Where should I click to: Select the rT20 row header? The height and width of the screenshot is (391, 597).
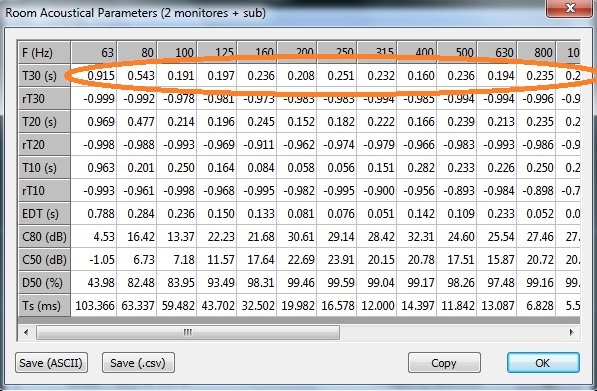coord(44,144)
